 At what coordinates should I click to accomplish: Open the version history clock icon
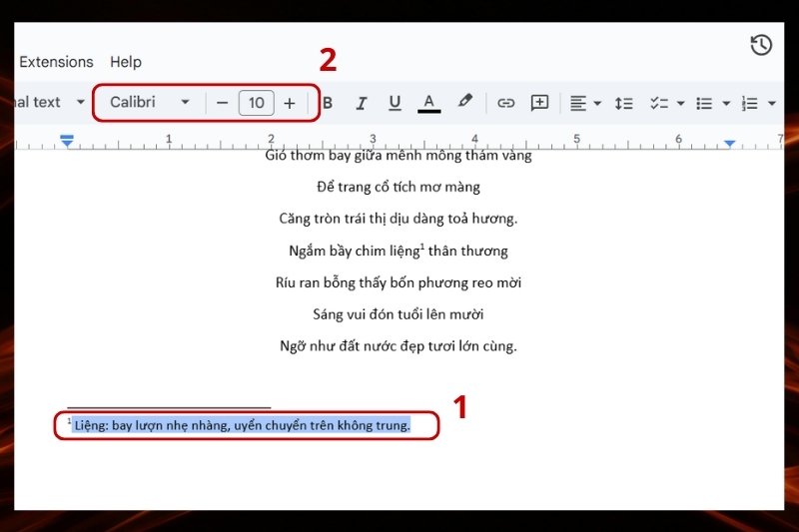[761, 45]
